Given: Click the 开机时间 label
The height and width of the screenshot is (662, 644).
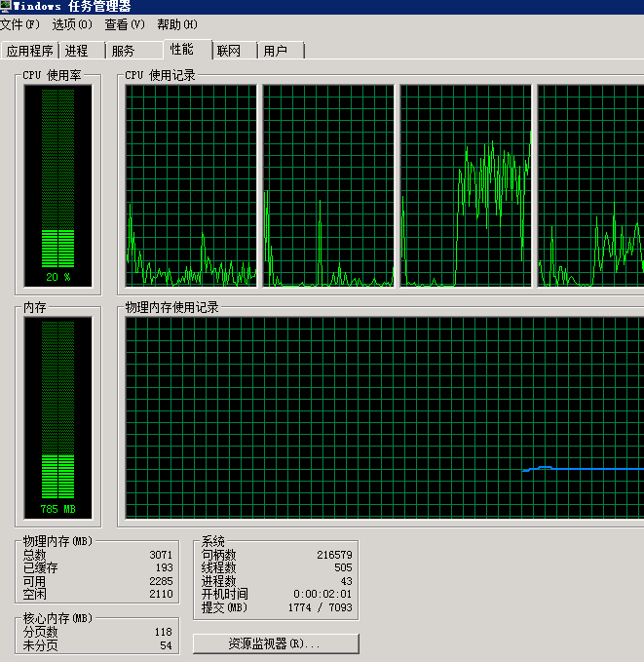Looking at the screenshot, I should tap(224, 594).
